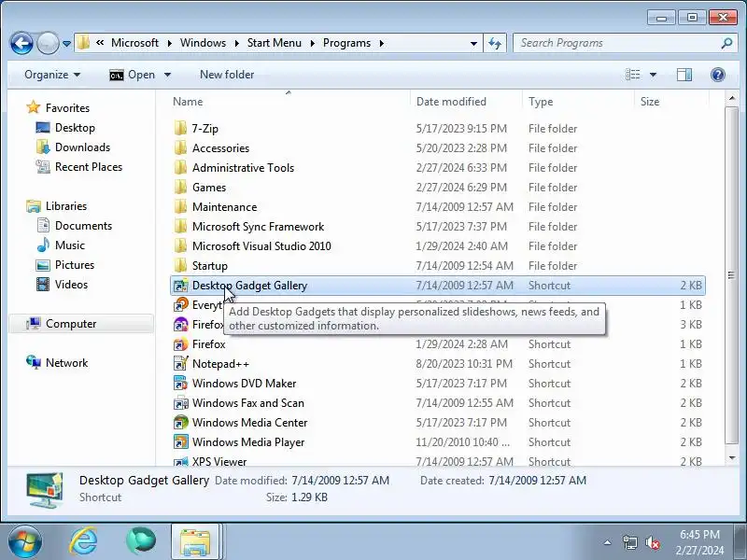
Task: Select the 7-Zip folder icon
Action: point(180,129)
